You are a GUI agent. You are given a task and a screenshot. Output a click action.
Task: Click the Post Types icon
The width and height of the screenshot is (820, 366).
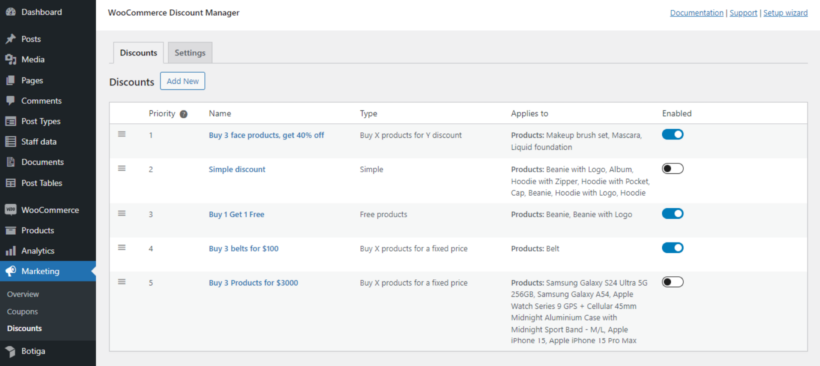10,121
